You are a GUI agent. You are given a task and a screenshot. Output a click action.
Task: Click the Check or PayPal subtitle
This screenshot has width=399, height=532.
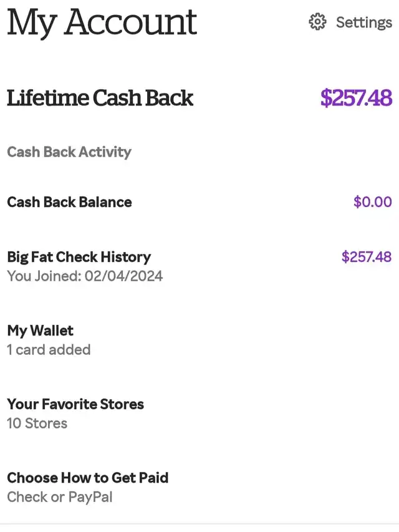click(x=59, y=496)
